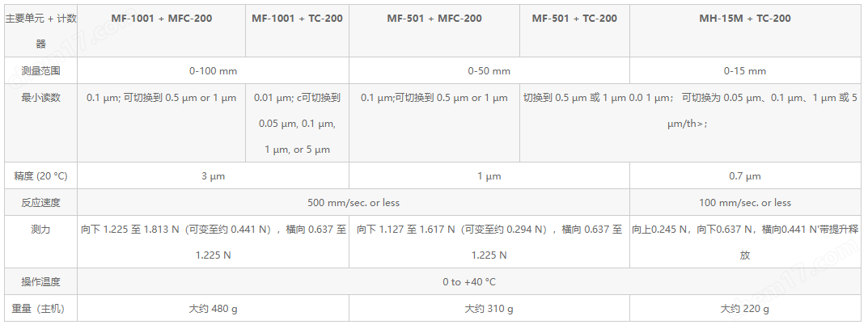The width and height of the screenshot is (868, 329).
Task: Click the 3 µm accuracy cell
Action: (213, 176)
